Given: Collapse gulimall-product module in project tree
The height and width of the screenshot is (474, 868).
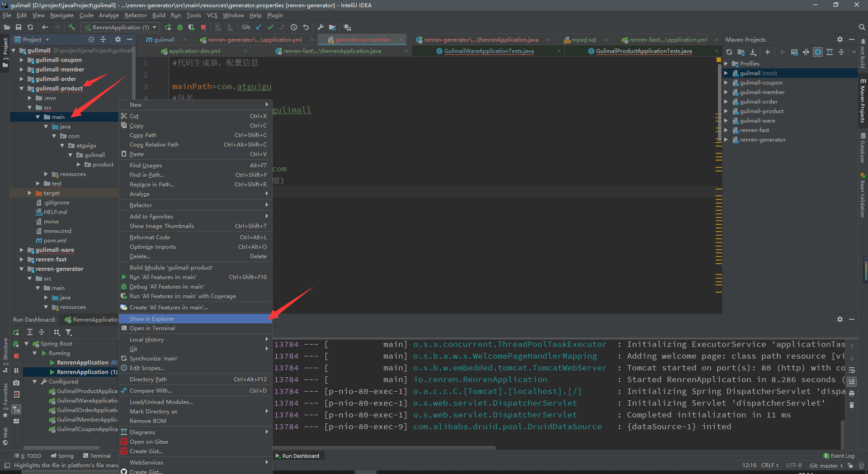Looking at the screenshot, I should [x=21, y=88].
